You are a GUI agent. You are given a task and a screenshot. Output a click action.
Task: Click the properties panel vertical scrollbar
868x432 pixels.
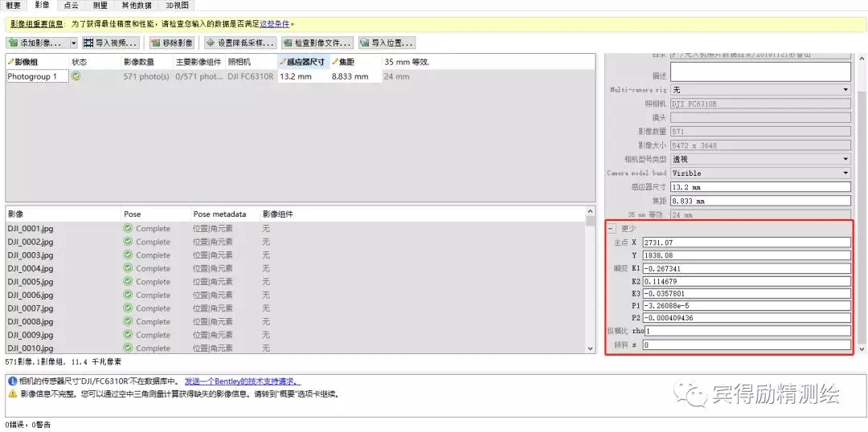pos(862,201)
